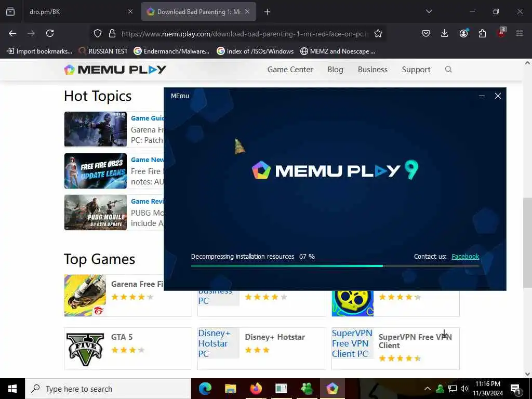532x399 pixels.
Task: Open notification center icon
Action: (515, 389)
